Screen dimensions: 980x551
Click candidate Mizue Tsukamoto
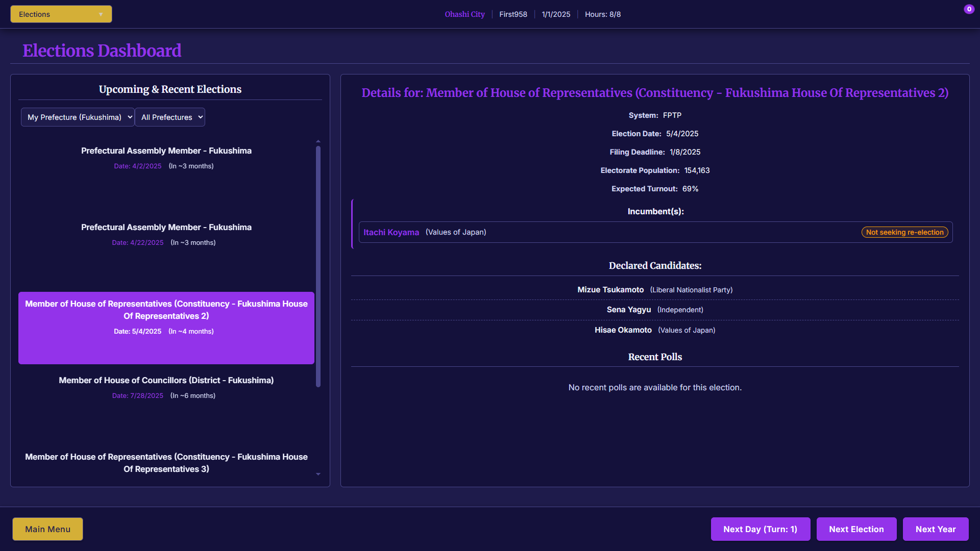tap(610, 290)
